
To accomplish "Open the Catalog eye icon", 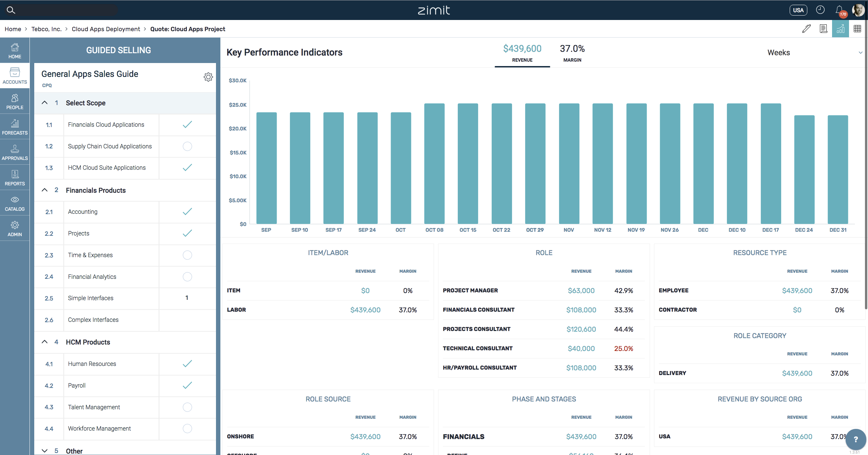I will point(15,203).
